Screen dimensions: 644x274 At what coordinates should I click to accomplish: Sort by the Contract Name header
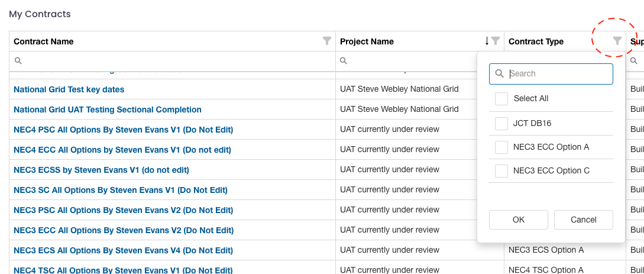click(x=44, y=41)
